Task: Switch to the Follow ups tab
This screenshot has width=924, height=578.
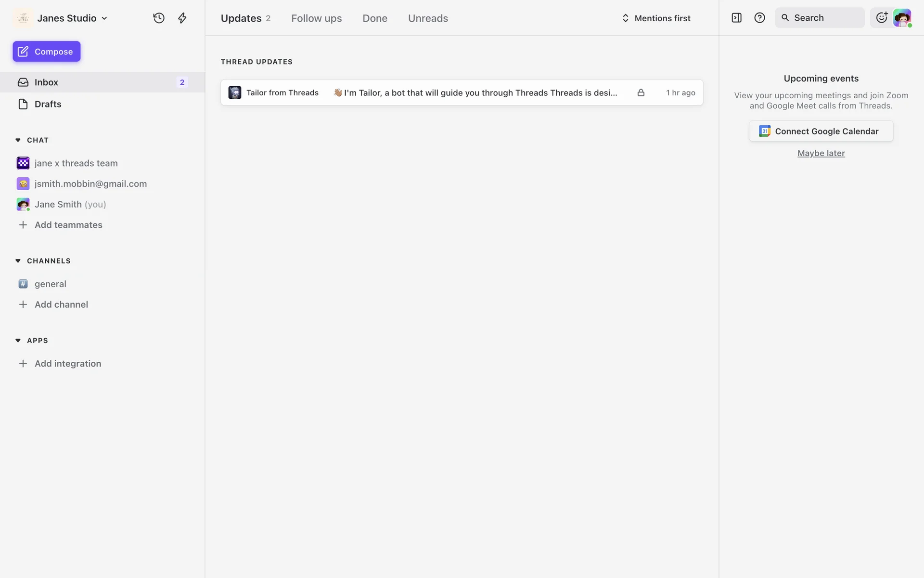Action: [x=316, y=18]
